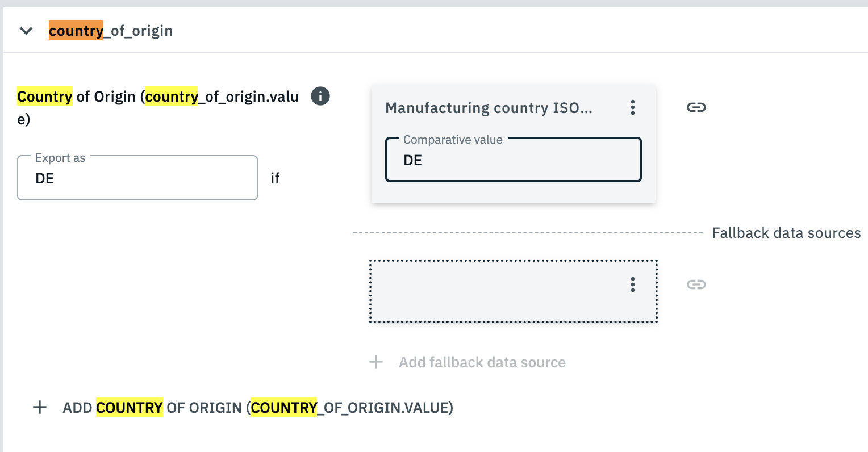Image resolution: width=868 pixels, height=452 pixels.
Task: Click the "Comparative value" floating field label
Action: (453, 140)
